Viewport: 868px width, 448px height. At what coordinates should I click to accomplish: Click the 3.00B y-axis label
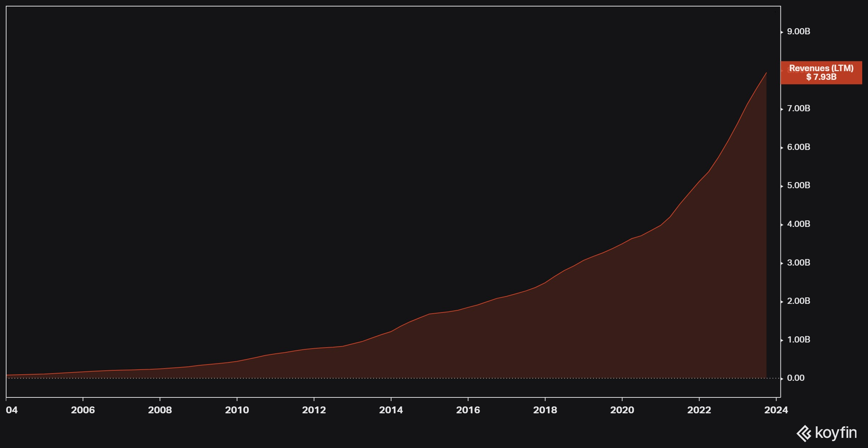point(798,263)
